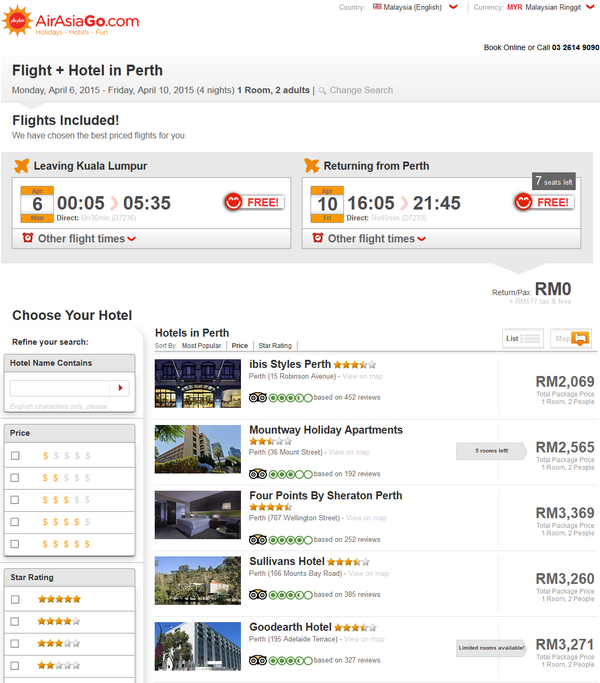The height and width of the screenshot is (683, 600).
Task: Open the Country Malaysia (English) dropdown
Action: click(x=415, y=7)
